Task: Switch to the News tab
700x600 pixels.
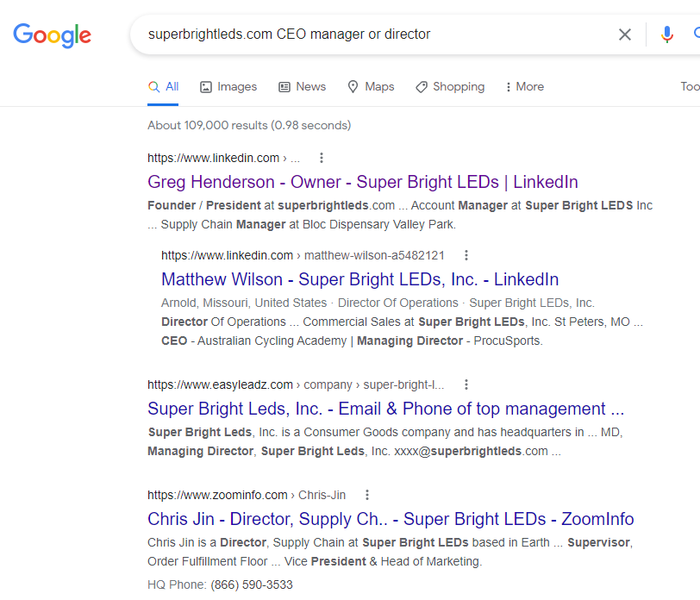Action: (303, 86)
